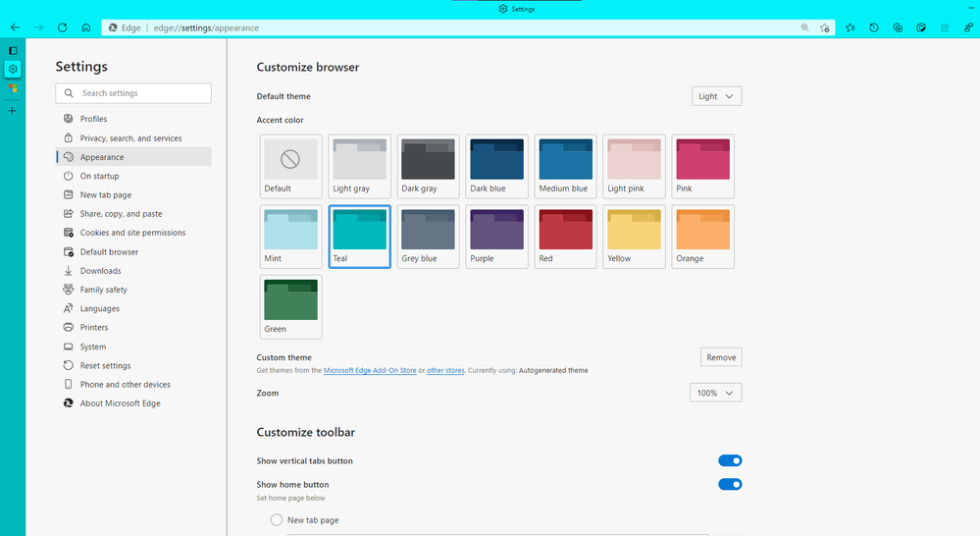
Task: Open the Favorites list toolbar icon
Action: 851,27
